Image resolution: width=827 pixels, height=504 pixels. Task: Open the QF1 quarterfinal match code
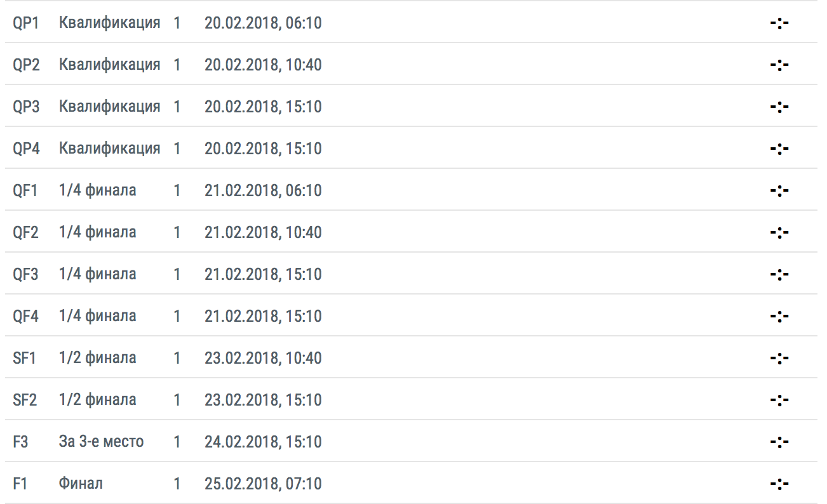pyautogui.click(x=25, y=190)
